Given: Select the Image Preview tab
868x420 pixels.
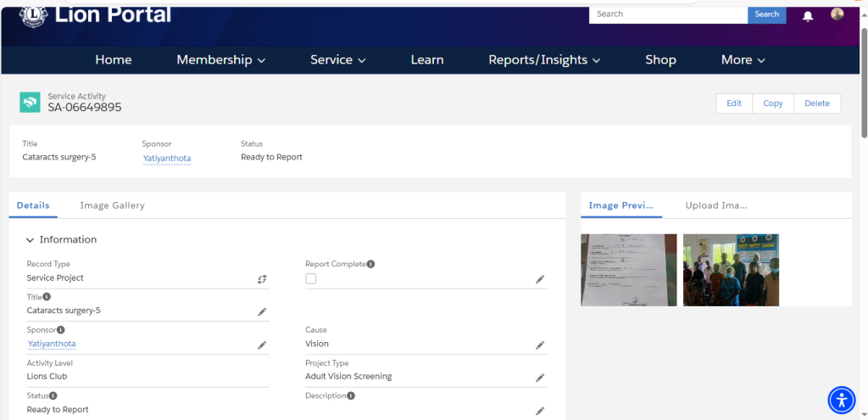Looking at the screenshot, I should (621, 205).
